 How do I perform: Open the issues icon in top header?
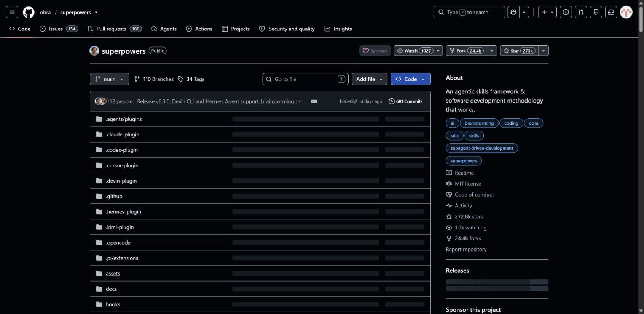point(566,12)
